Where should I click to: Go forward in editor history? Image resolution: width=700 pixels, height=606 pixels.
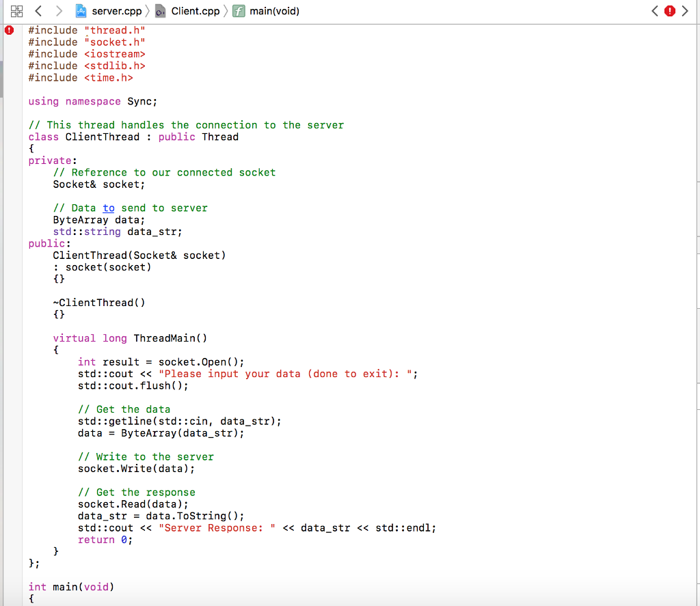59,11
